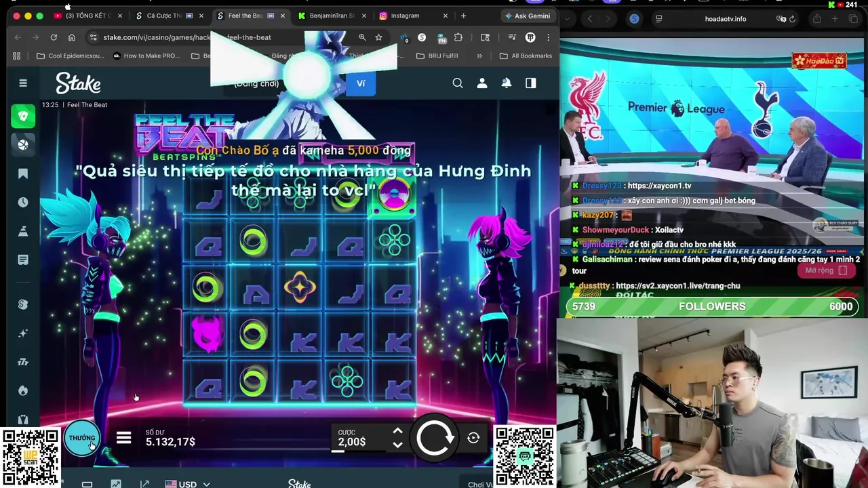Toggle the Stake right side panel icon
The image size is (868, 488).
point(531,83)
